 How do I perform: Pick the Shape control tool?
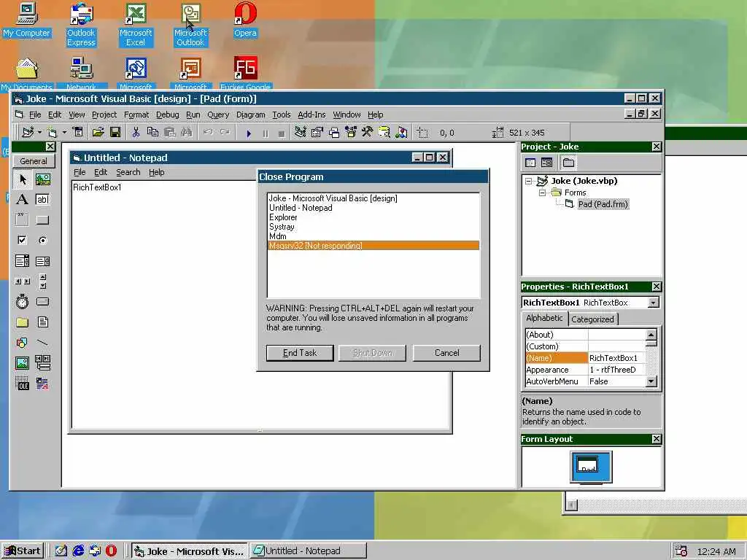tap(23, 343)
